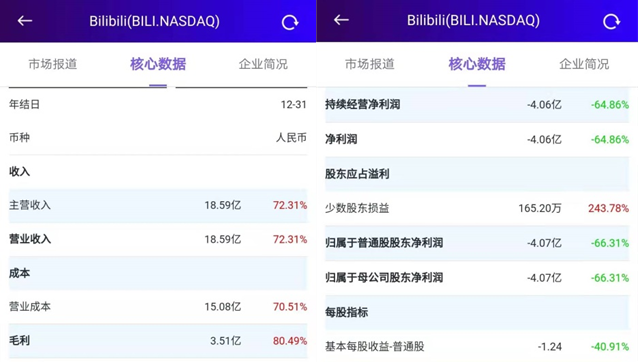This screenshot has height=362, width=639.
Task: Tap back arrow in right Bilibili screen
Action: point(341,20)
